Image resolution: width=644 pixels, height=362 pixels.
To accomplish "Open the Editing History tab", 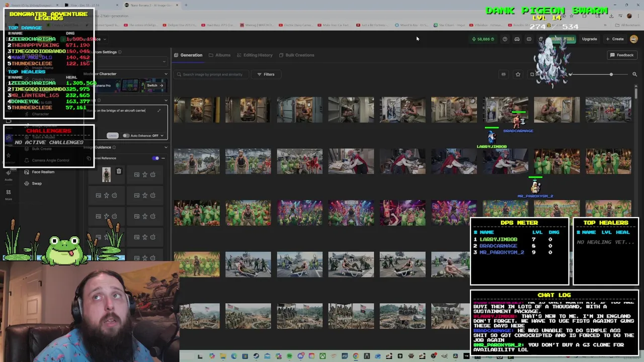I will (x=255, y=55).
